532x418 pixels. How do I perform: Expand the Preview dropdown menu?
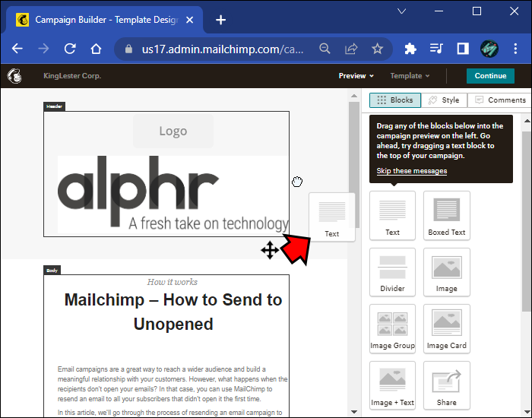coord(356,76)
